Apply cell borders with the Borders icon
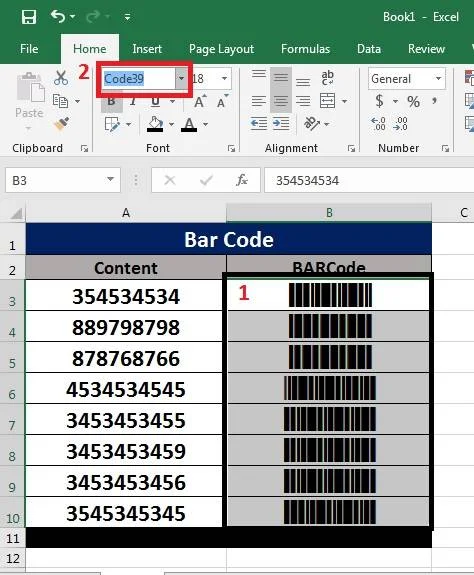 tap(113, 124)
